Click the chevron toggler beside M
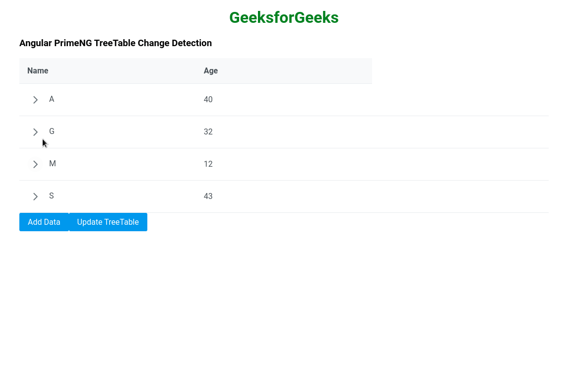Image resolution: width=568 pixels, height=392 pixels. [35, 164]
